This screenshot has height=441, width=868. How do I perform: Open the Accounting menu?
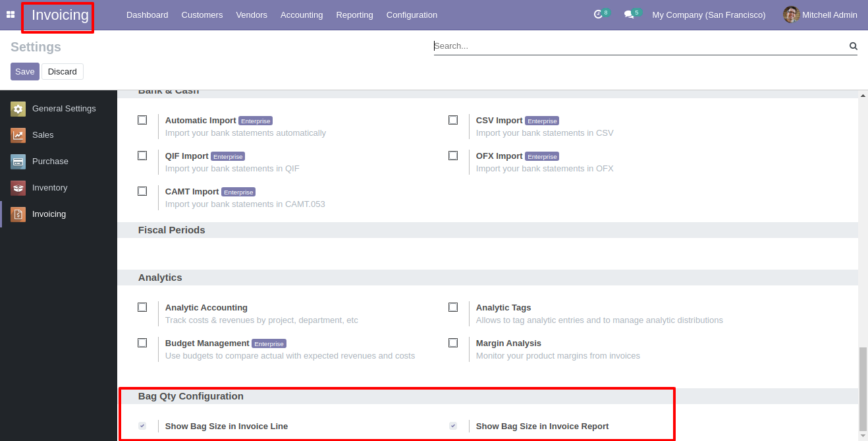click(302, 15)
